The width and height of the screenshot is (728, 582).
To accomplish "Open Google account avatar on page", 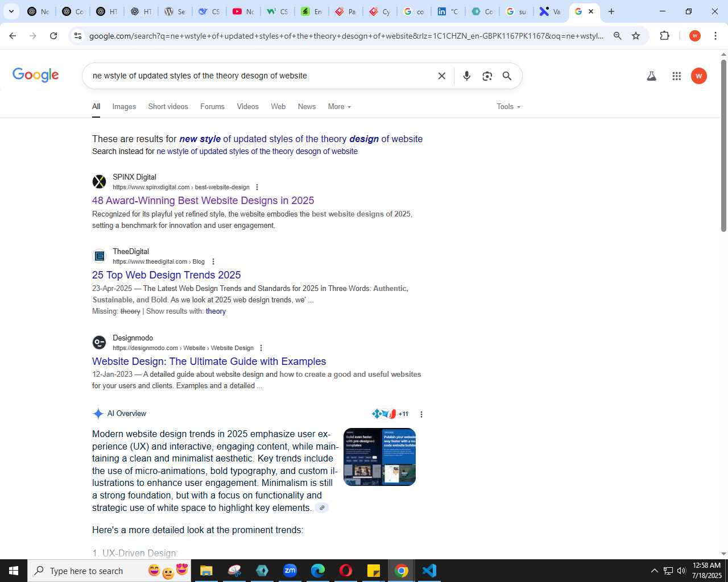I will [x=699, y=76].
